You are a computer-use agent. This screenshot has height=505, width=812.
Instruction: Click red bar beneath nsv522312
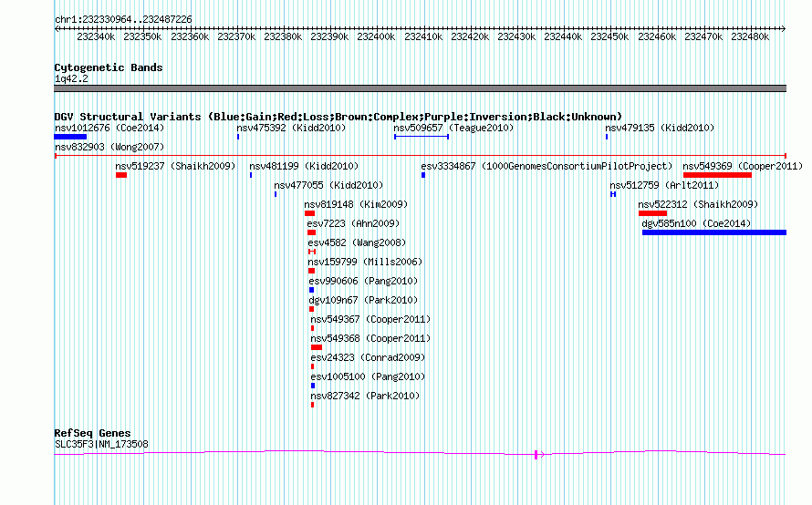(652, 213)
